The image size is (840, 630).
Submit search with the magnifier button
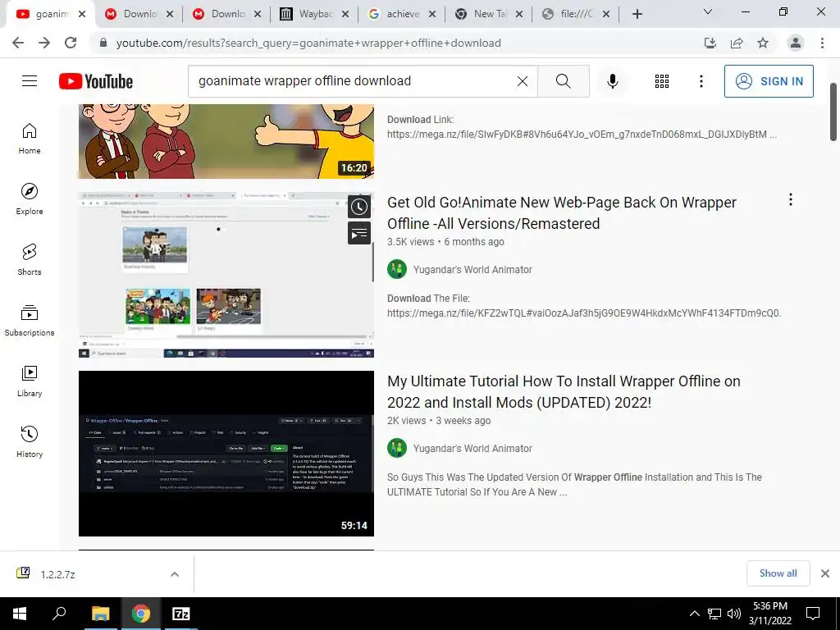click(x=563, y=81)
